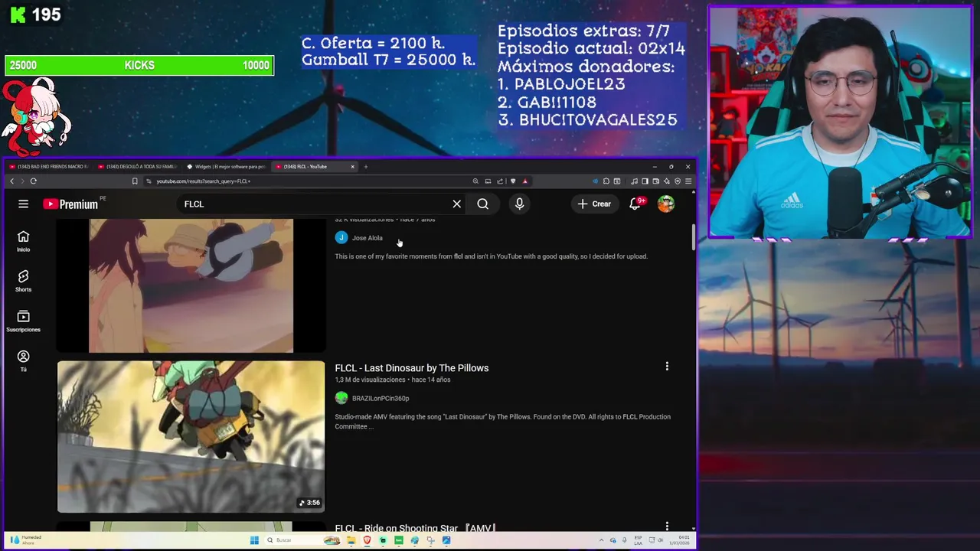Open Suscripciones in the sidebar
Screen dimensions: 980x551
pos(23,321)
